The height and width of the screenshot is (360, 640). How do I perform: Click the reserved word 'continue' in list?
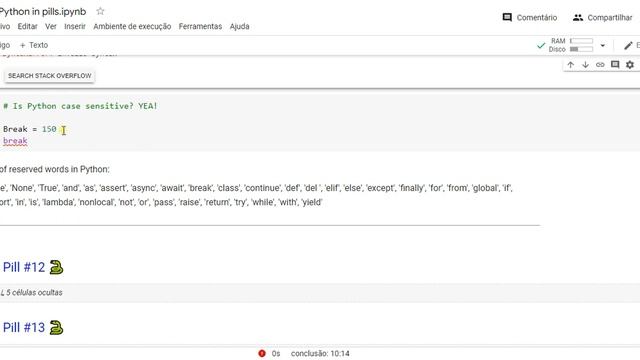pyautogui.click(x=262, y=188)
